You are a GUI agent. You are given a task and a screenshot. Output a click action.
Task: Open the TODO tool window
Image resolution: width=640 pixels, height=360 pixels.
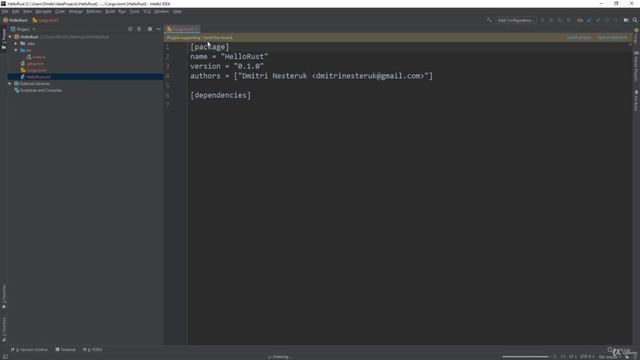(x=93, y=350)
